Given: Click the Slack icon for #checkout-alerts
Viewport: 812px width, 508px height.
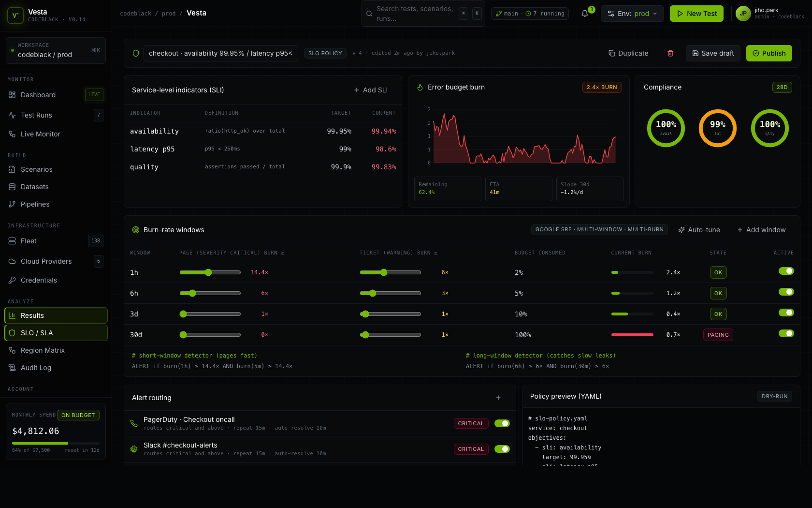Looking at the screenshot, I should pyautogui.click(x=134, y=449).
